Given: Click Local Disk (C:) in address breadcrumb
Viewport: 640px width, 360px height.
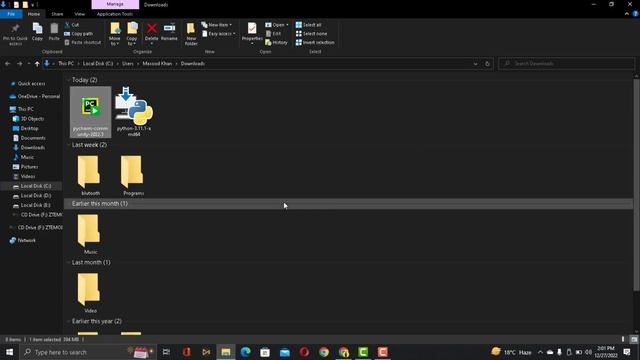Looking at the screenshot, I should pyautogui.click(x=98, y=64).
